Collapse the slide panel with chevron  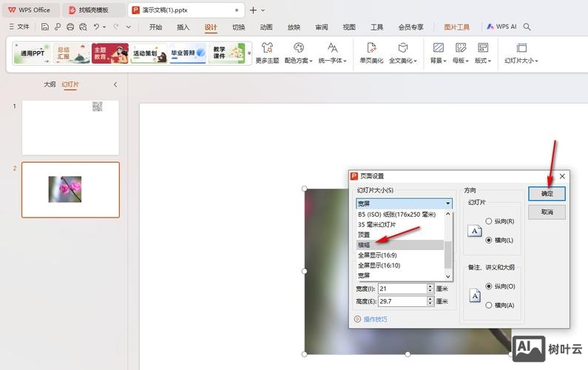click(x=115, y=84)
